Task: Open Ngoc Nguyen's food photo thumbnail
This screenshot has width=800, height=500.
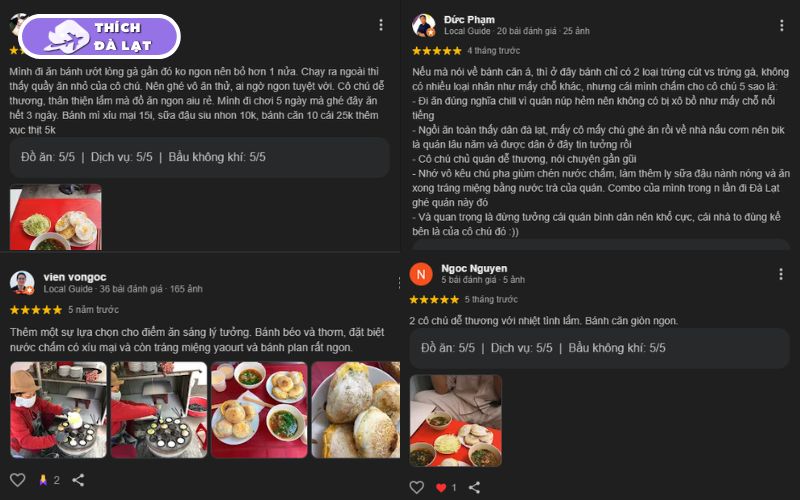Action: pos(456,420)
